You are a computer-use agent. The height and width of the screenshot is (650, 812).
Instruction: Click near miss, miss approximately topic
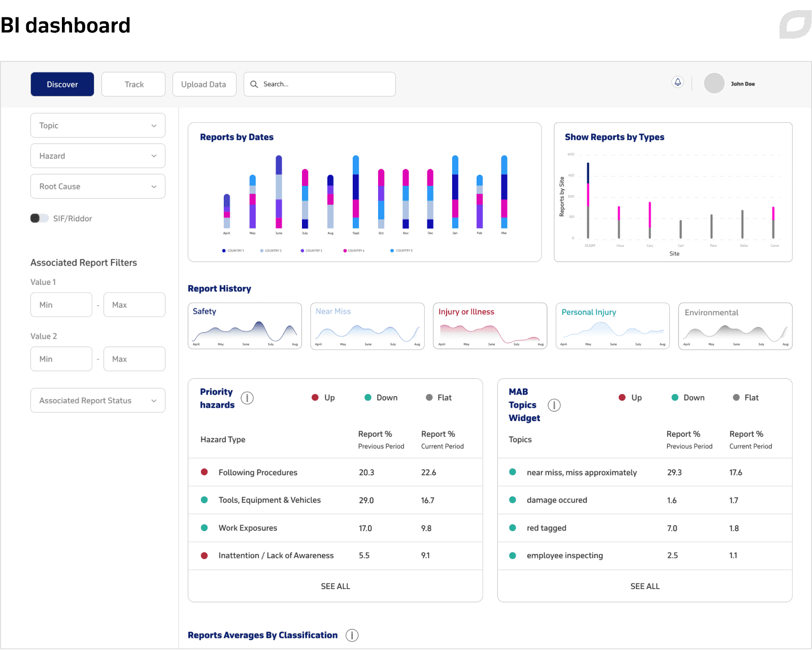[x=582, y=473]
